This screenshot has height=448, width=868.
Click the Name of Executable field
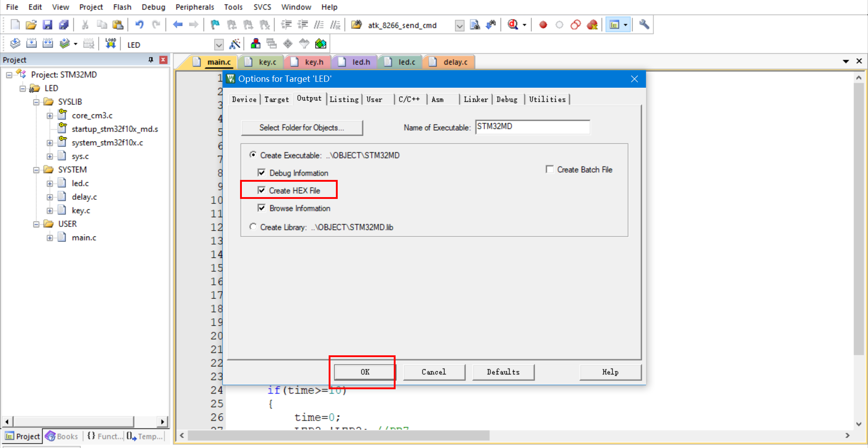point(533,127)
